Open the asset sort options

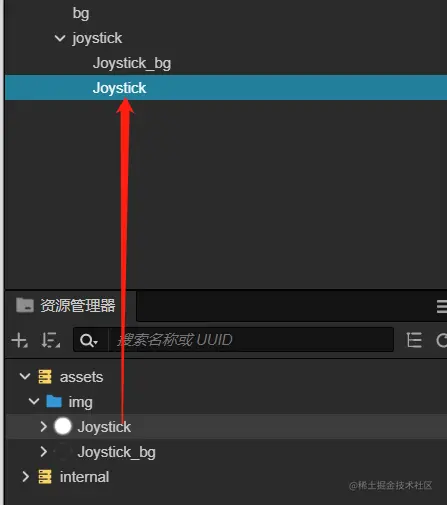click(50, 340)
